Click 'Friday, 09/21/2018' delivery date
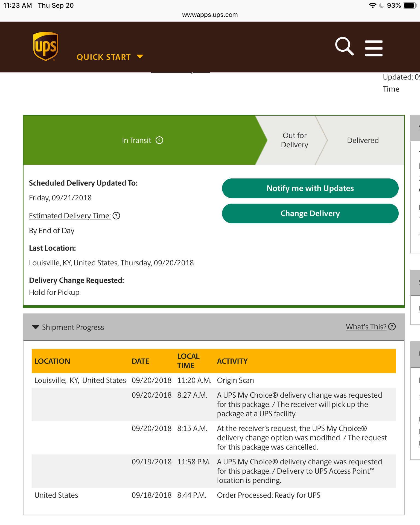420x525 pixels. (x=60, y=198)
